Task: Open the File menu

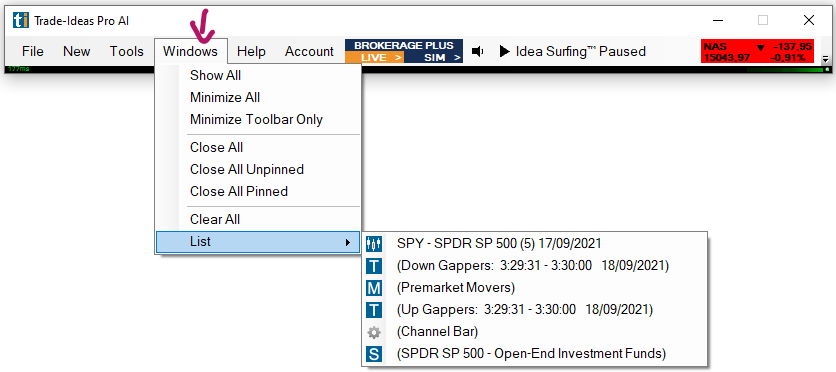Action: pos(33,51)
